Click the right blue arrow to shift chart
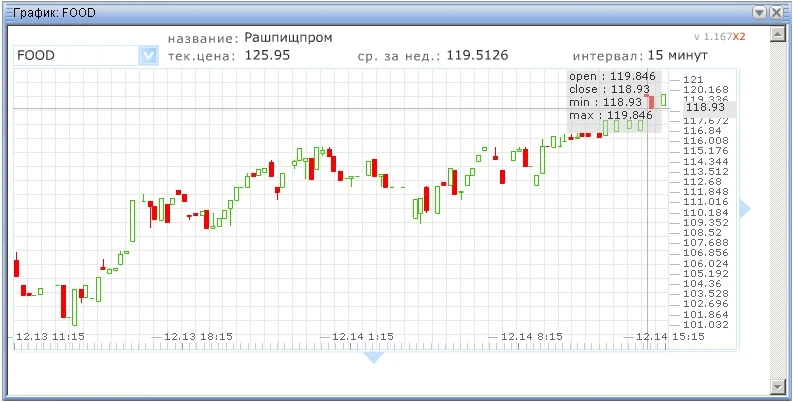The image size is (793, 402). [x=745, y=208]
